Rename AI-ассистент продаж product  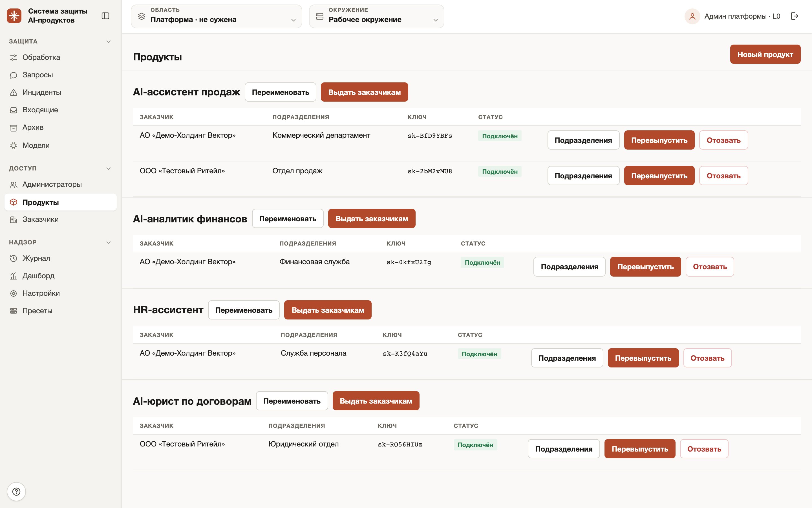(280, 92)
